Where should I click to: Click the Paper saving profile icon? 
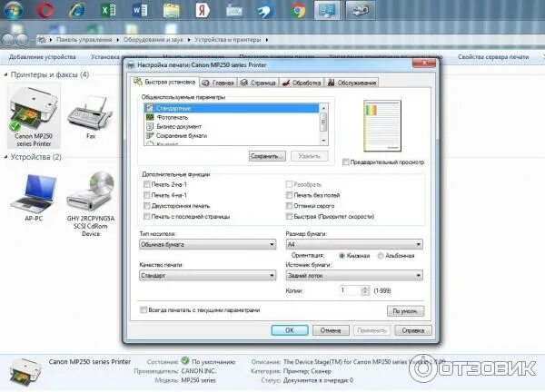tap(150, 135)
